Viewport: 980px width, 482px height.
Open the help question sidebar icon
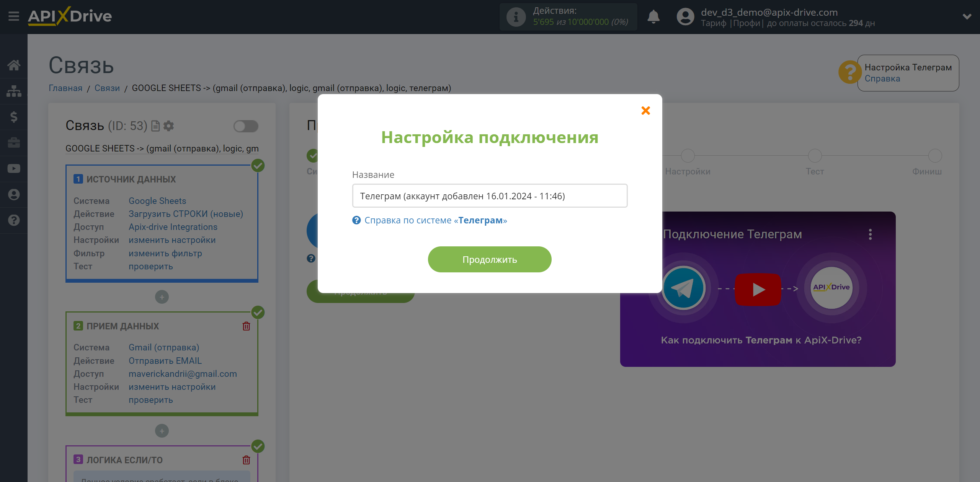click(x=14, y=220)
